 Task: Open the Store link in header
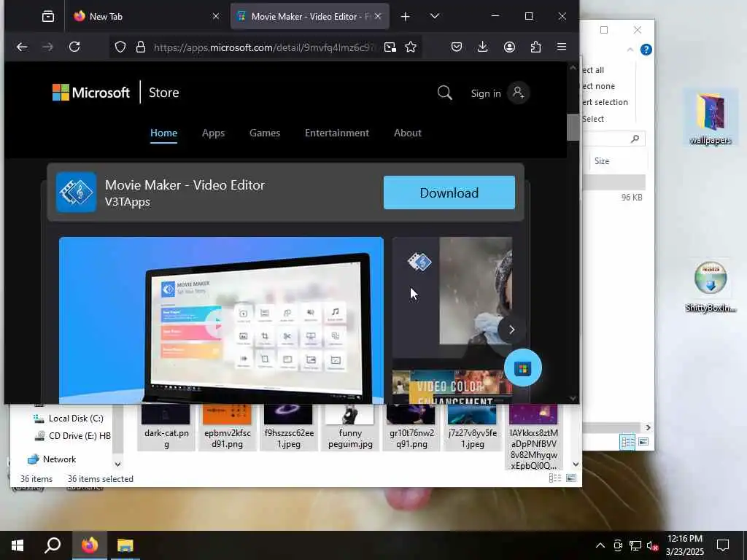pos(164,93)
